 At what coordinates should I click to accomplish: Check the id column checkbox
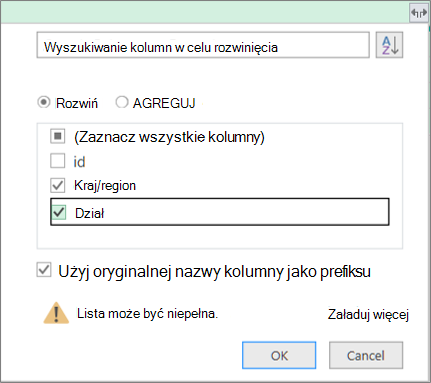(58, 161)
